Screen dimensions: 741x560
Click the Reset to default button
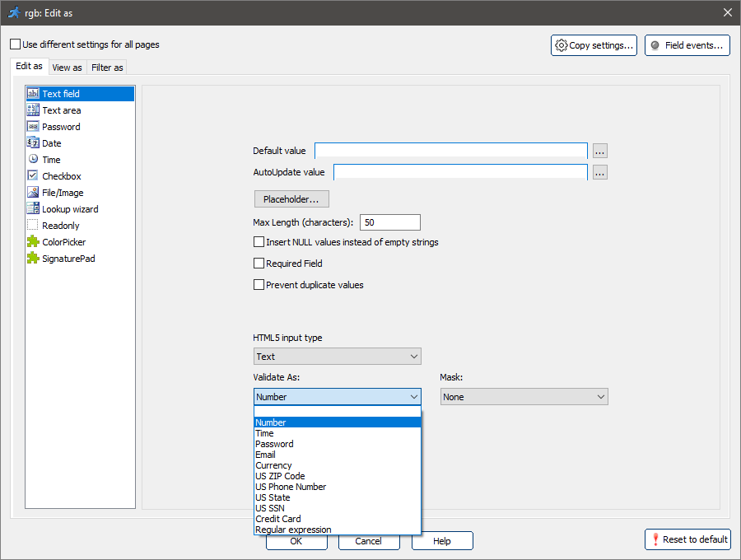[687, 539]
